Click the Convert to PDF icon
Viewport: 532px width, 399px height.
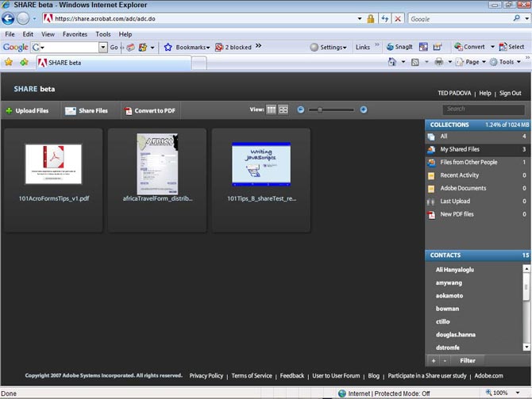pos(128,111)
